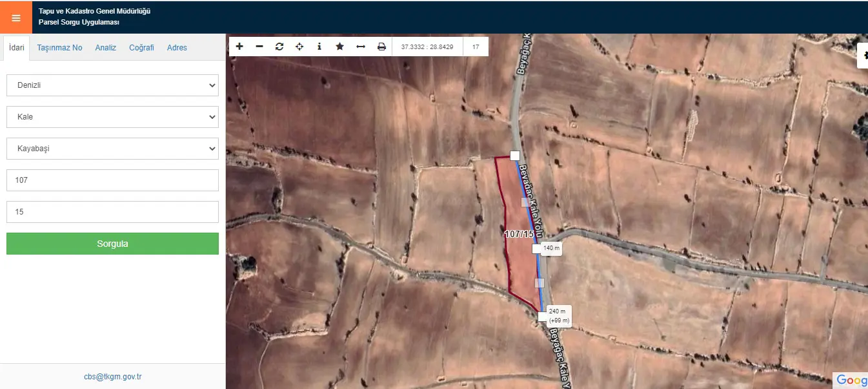Viewport: 868px width, 389px height.
Task: Click the Parsel Sorgu Uygulaması header title
Action: (x=79, y=23)
